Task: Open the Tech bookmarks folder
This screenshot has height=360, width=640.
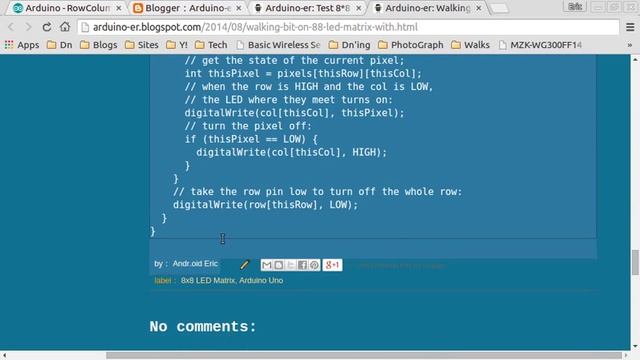Action: tap(211, 45)
